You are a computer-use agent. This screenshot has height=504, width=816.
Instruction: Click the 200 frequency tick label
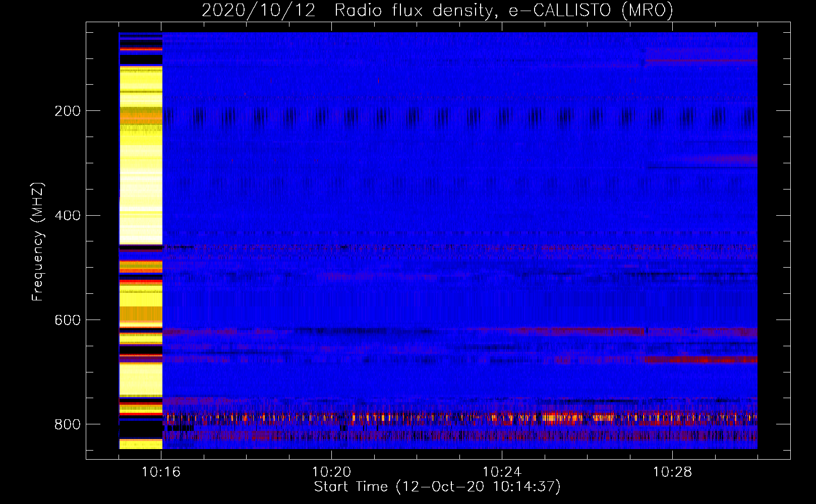(x=67, y=111)
